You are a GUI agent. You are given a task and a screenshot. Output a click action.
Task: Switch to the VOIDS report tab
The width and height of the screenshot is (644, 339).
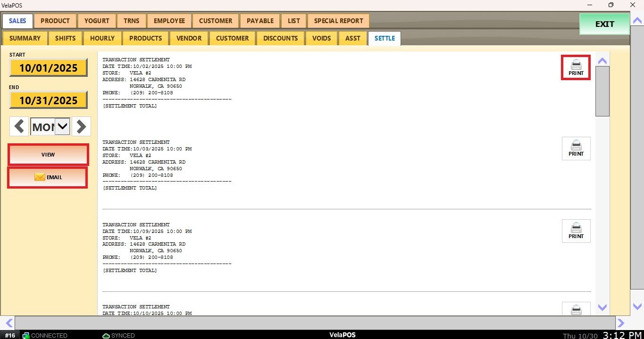[x=321, y=38]
